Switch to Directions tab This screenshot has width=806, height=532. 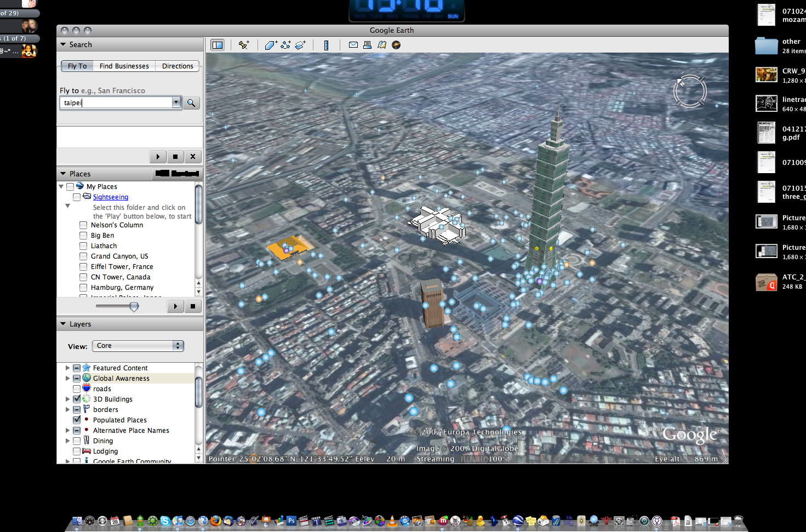(x=178, y=66)
